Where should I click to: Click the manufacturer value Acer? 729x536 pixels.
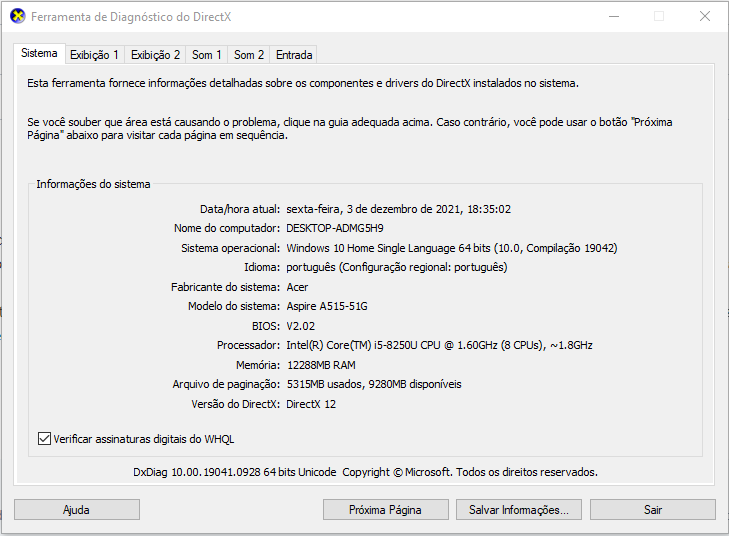point(297,287)
